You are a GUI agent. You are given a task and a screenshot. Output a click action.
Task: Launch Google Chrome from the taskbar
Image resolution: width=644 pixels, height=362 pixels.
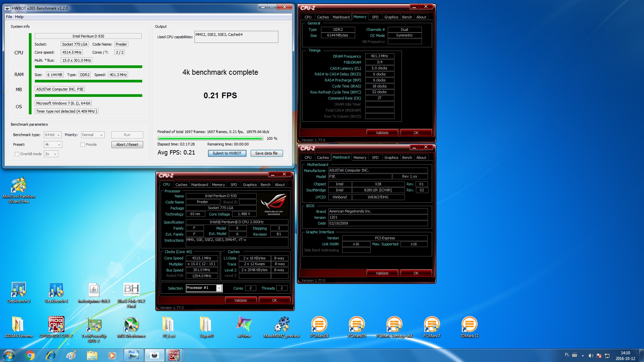pos(30,355)
